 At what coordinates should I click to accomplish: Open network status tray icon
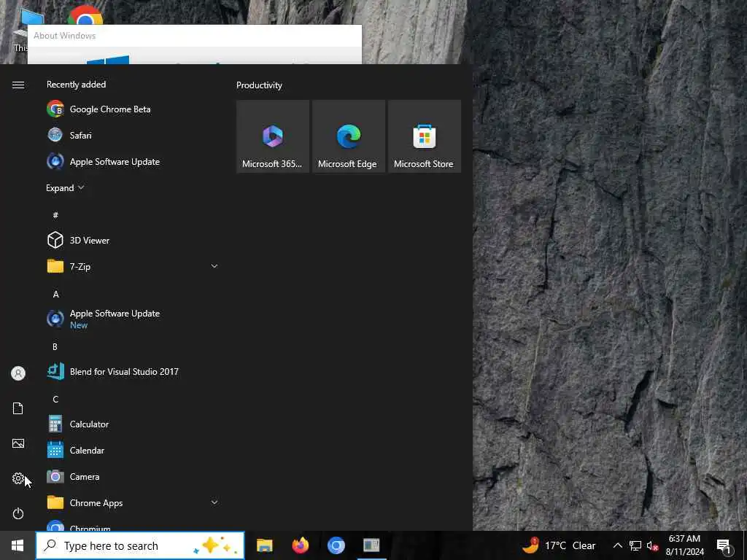pos(635,545)
